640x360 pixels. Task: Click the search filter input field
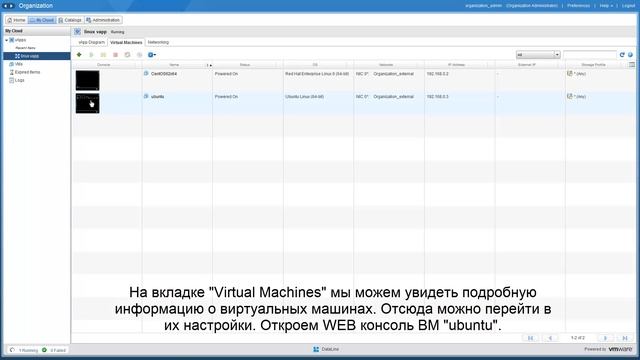coord(589,55)
